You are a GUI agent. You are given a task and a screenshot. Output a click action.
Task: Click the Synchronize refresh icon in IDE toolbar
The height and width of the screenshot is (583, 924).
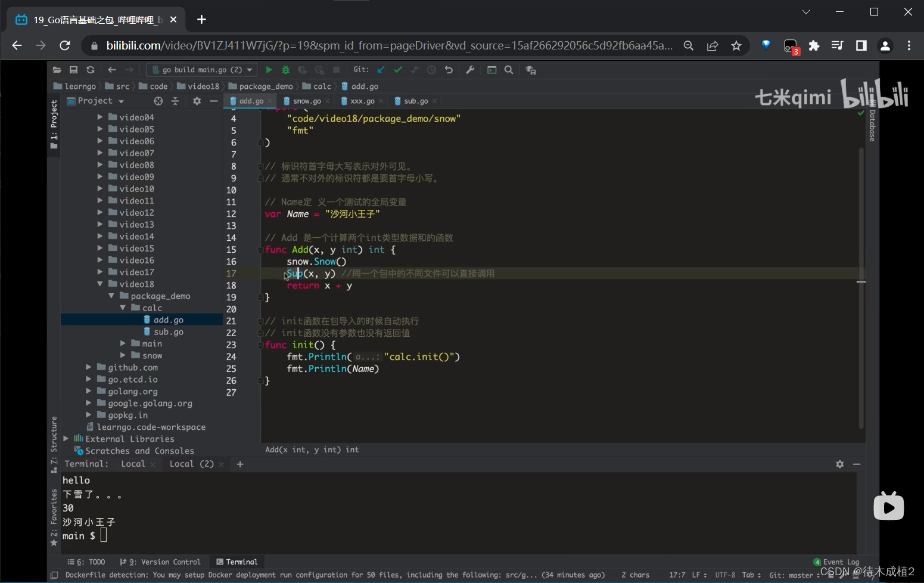coord(91,70)
